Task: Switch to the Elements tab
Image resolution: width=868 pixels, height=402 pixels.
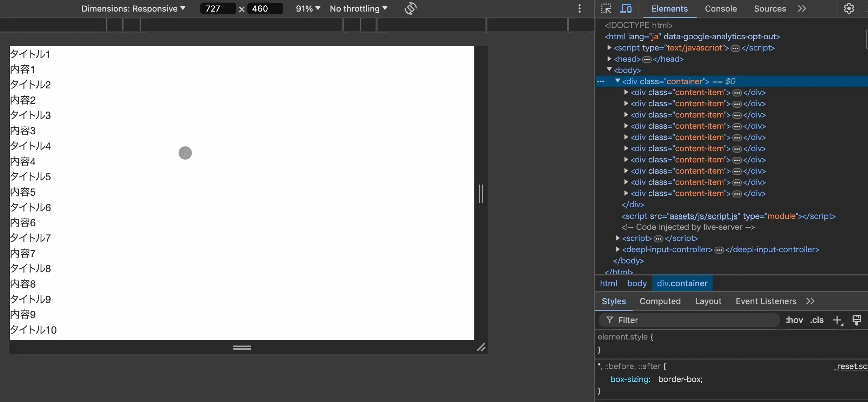Action: coord(669,9)
